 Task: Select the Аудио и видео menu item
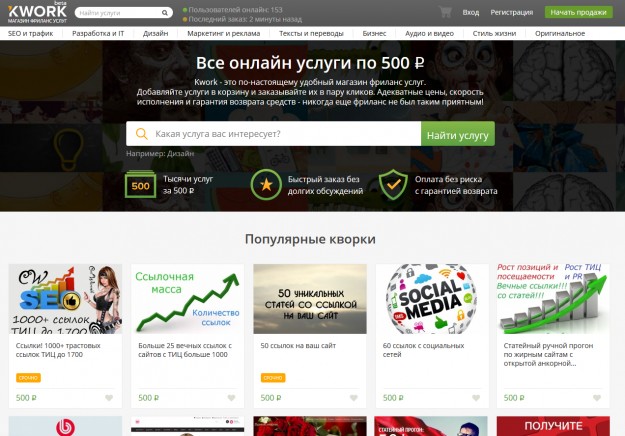(429, 33)
